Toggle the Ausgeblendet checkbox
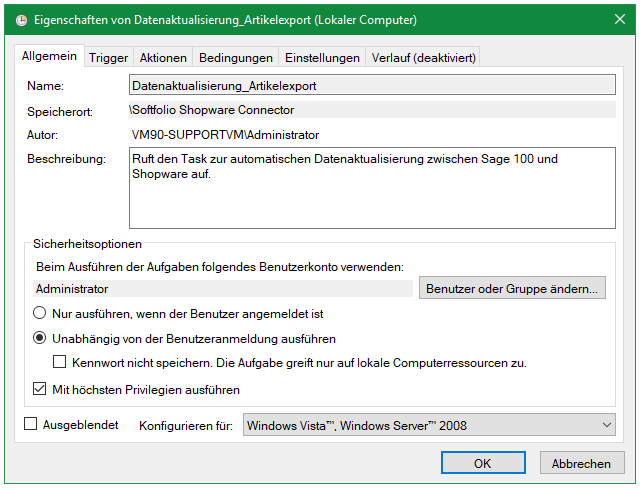 [30, 425]
